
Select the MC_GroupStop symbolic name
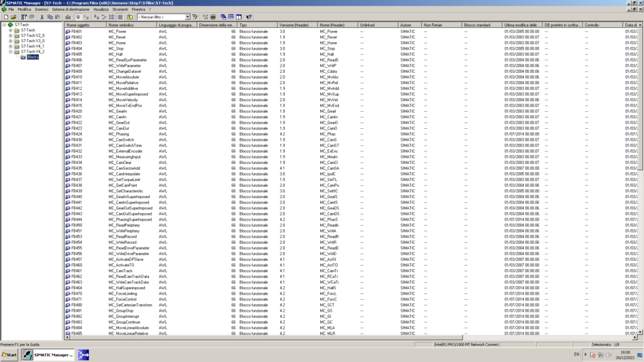pyautogui.click(x=119, y=310)
